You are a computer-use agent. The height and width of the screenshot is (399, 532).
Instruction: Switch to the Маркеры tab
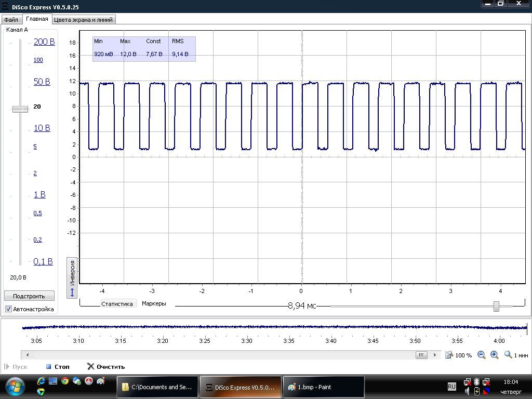(x=154, y=303)
